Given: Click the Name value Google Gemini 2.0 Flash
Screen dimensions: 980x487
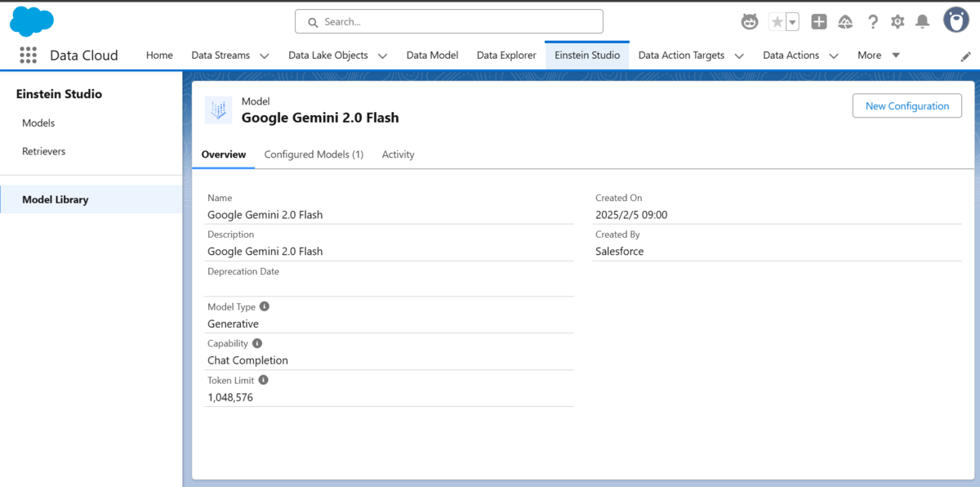Looking at the screenshot, I should [265, 215].
